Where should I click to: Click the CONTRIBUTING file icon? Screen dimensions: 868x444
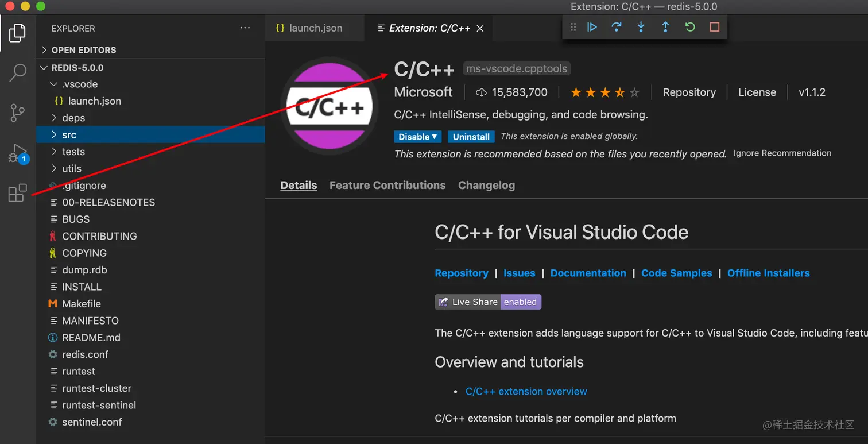coord(53,236)
